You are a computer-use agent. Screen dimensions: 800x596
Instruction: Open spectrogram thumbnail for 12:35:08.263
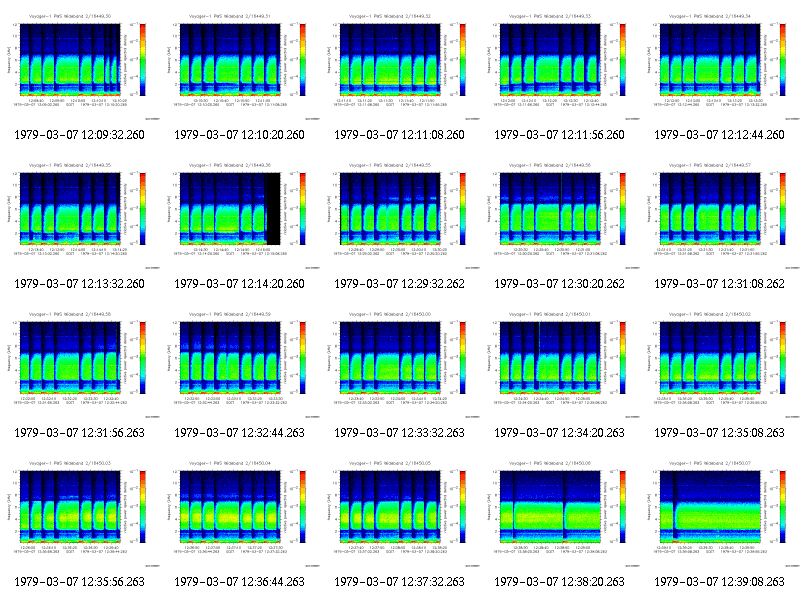point(720,364)
